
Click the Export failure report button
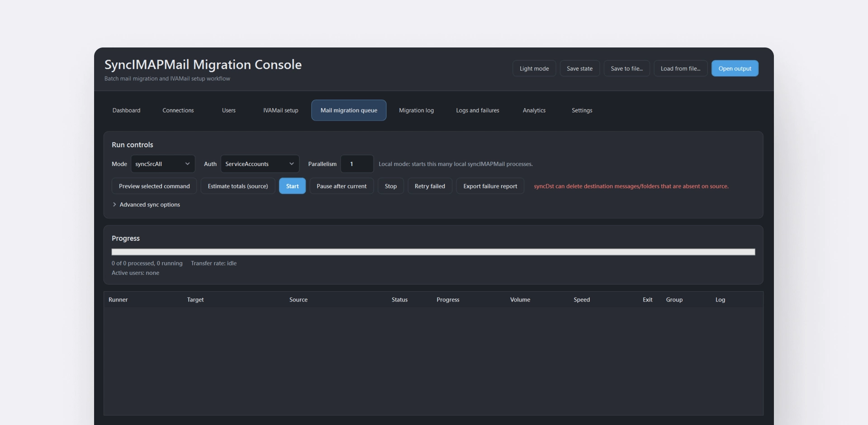pyautogui.click(x=490, y=186)
